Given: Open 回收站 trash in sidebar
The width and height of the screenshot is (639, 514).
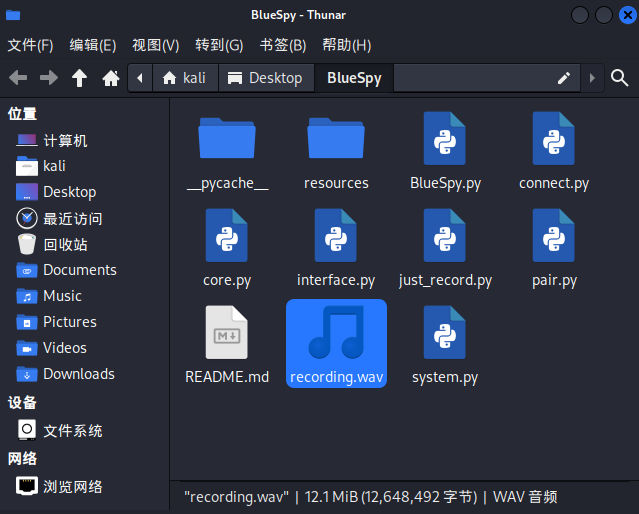Looking at the screenshot, I should point(65,244).
